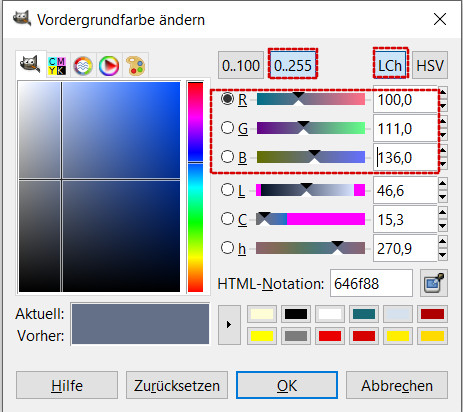The height and width of the screenshot is (412, 463).
Task: Decrease the L value with down arrow
Action: point(443,197)
